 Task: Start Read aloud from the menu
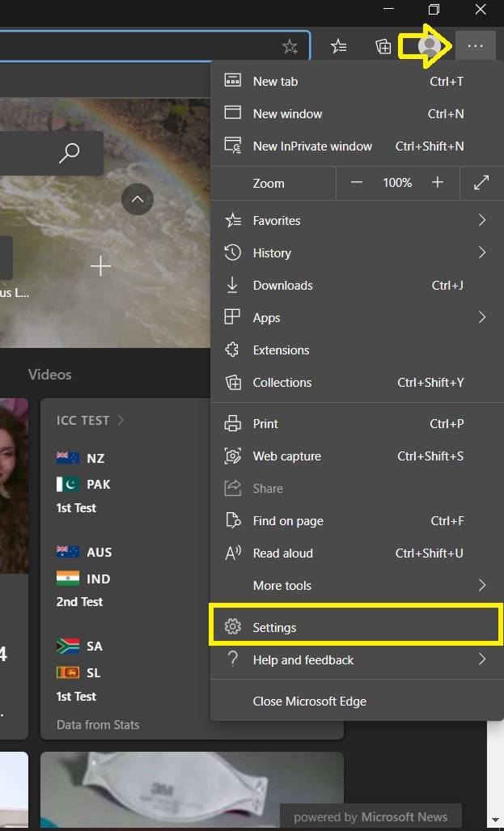coord(356,553)
